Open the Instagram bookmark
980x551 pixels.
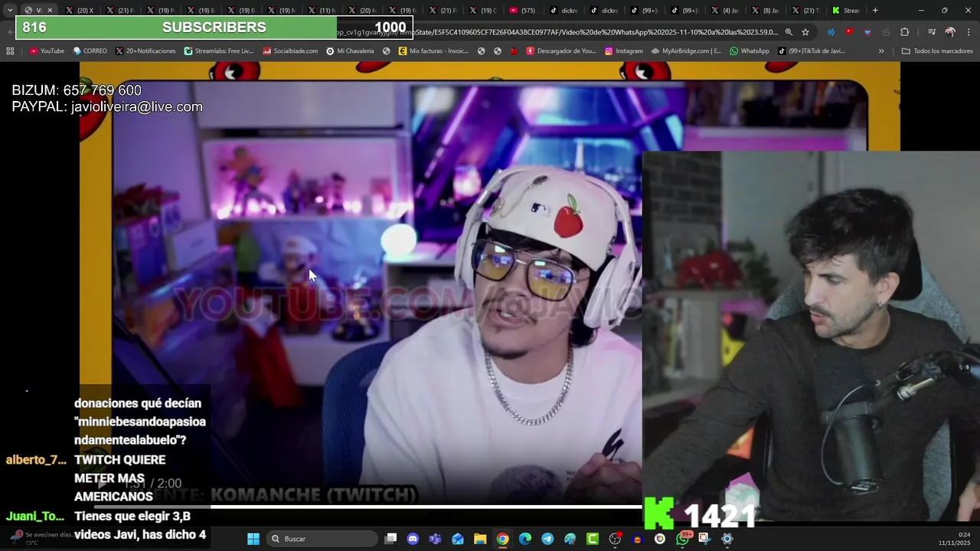[x=624, y=51]
